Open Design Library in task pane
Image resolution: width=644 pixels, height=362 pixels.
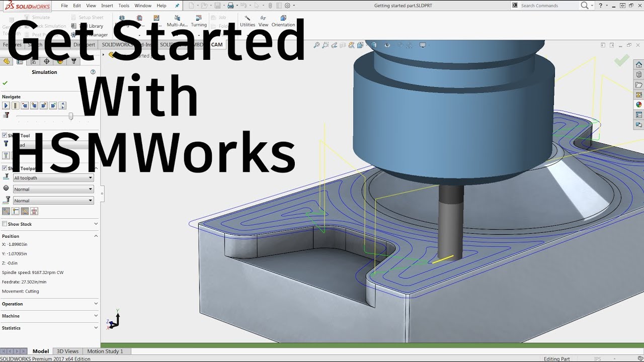[x=639, y=74]
